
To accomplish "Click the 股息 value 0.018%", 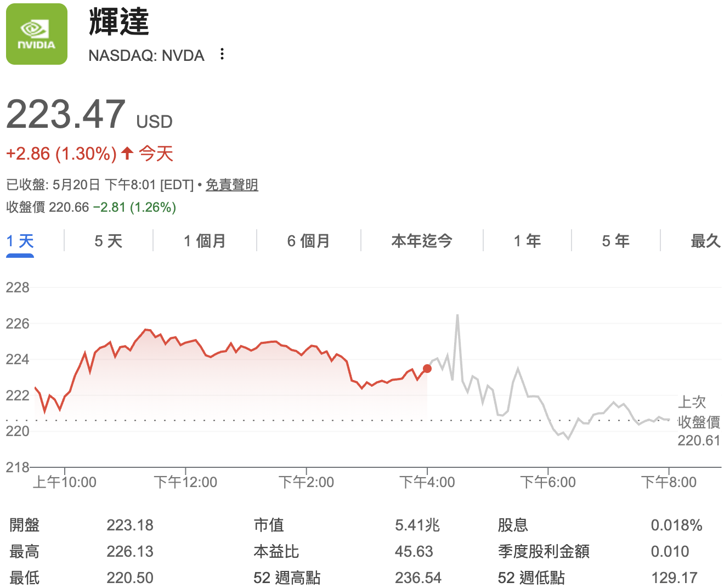I will 676,525.
